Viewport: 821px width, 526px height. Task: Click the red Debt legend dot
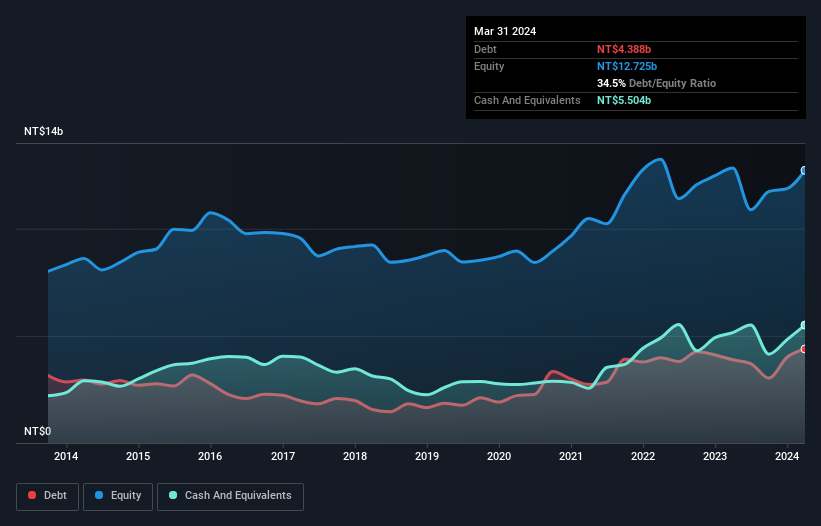click(x=32, y=495)
